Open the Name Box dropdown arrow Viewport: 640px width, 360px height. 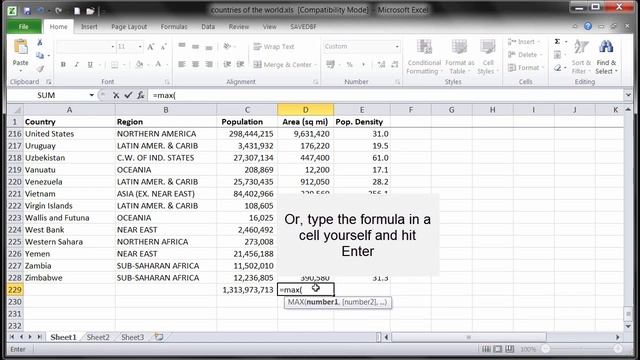pyautogui.click(x=91, y=95)
